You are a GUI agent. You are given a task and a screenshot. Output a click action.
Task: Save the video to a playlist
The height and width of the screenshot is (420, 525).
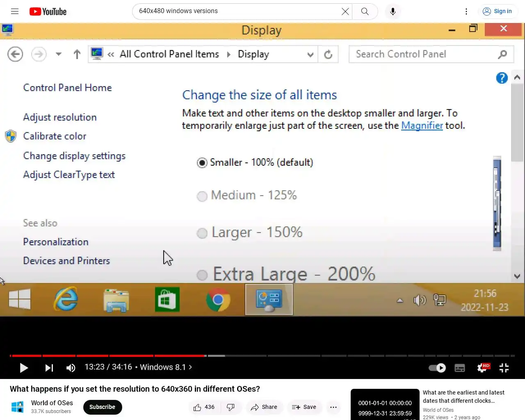[x=304, y=407]
